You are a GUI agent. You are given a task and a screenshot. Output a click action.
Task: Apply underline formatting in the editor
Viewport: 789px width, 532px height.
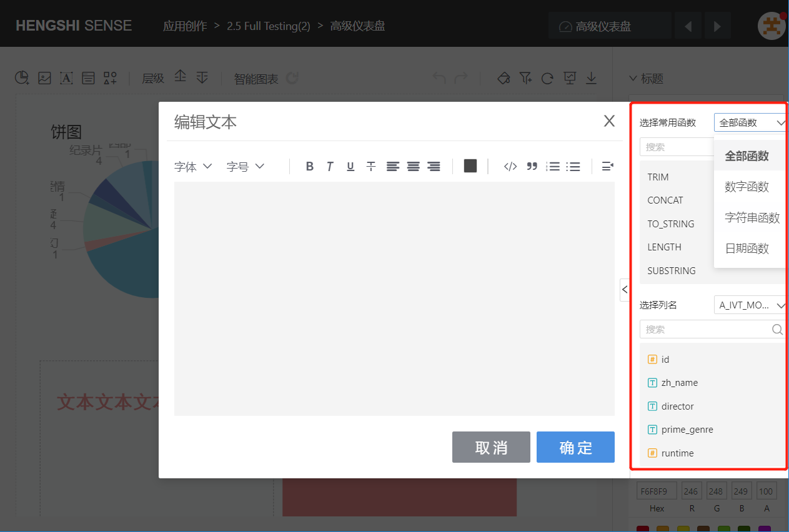pyautogui.click(x=350, y=167)
